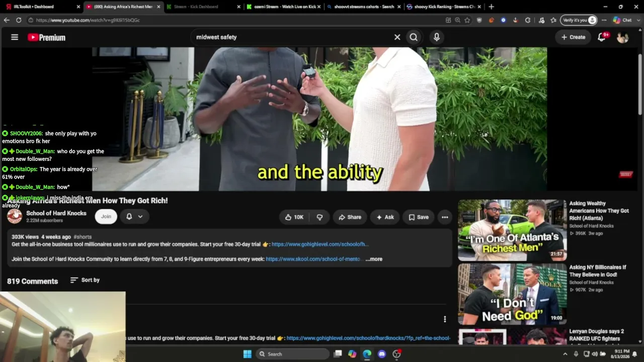Click the video player area
The width and height of the screenshot is (644, 362).
click(x=319, y=119)
